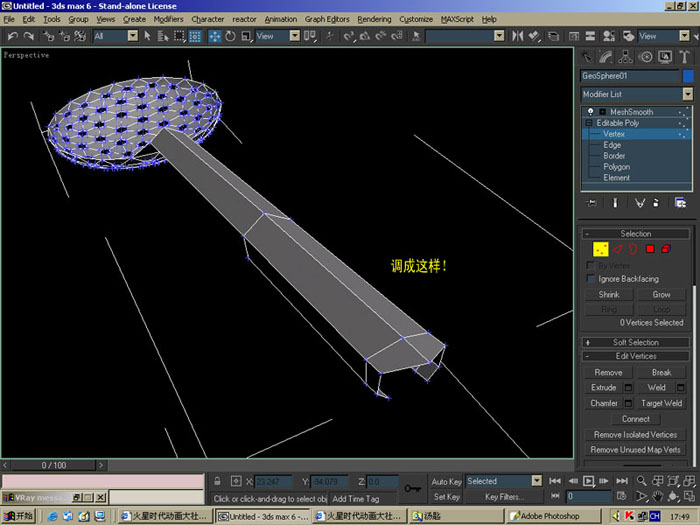
Task: Choose the Select Object arrow tool
Action: pos(147,36)
